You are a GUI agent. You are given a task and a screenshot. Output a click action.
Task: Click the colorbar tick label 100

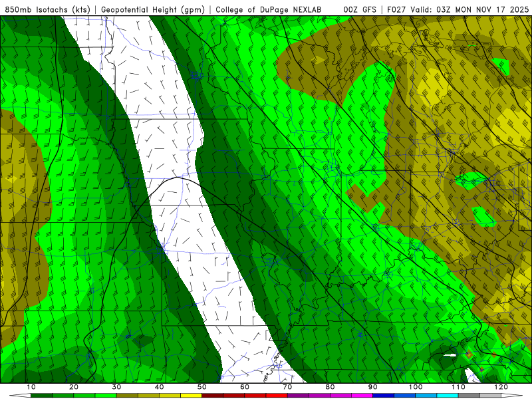coord(415,387)
